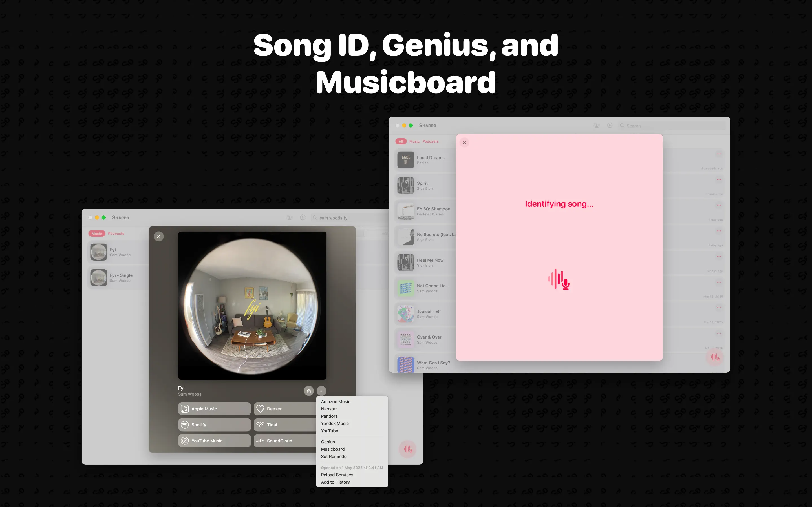
Task: Select Podcasts tab in right window
Action: [430, 141]
